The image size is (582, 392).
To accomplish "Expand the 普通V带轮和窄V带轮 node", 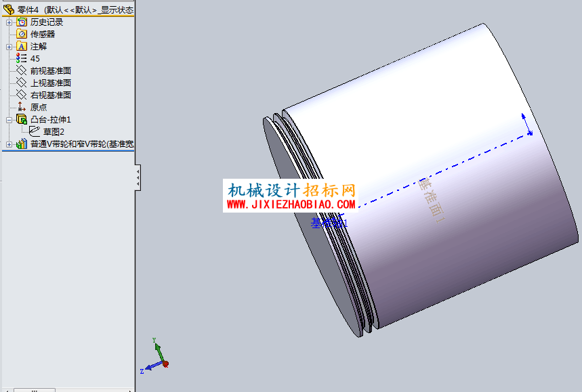I will [x=9, y=144].
